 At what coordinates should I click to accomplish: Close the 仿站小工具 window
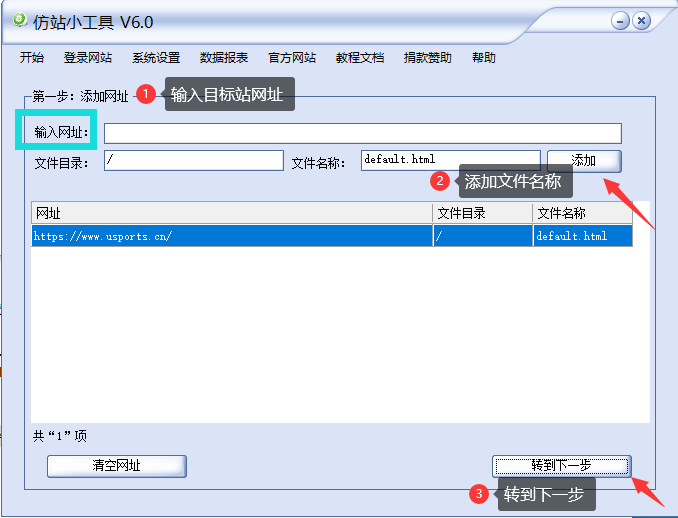coord(641,21)
